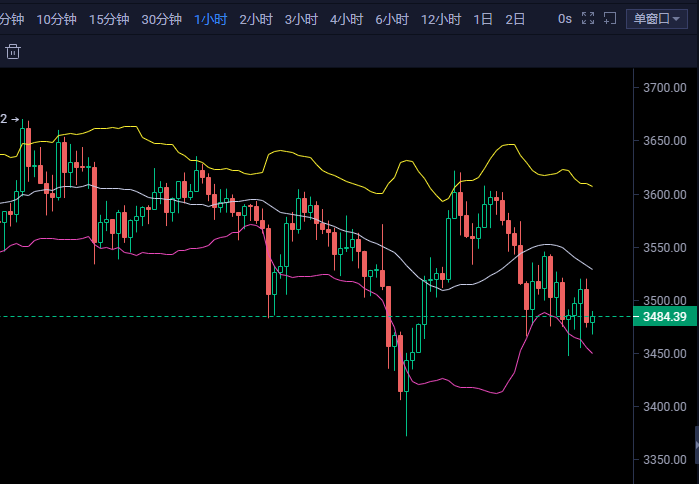Choose the 6小时 timeframe
This screenshot has height=484, width=699.
point(392,19)
